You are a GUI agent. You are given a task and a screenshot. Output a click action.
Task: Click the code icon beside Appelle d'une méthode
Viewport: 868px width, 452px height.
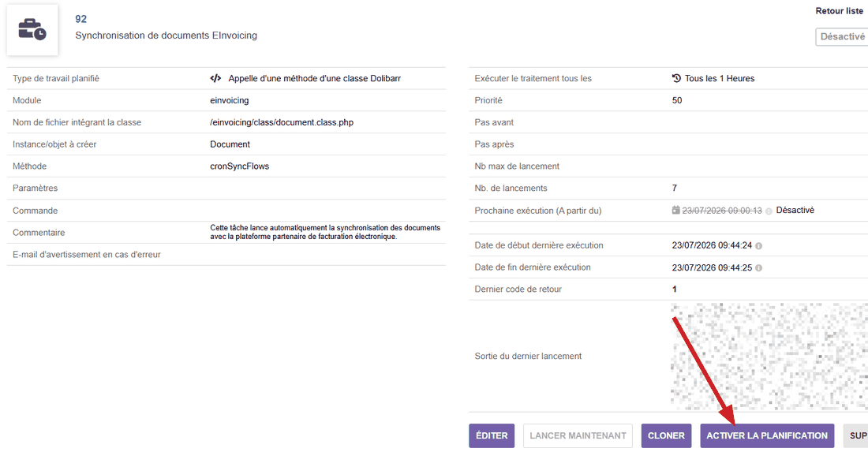click(x=215, y=79)
